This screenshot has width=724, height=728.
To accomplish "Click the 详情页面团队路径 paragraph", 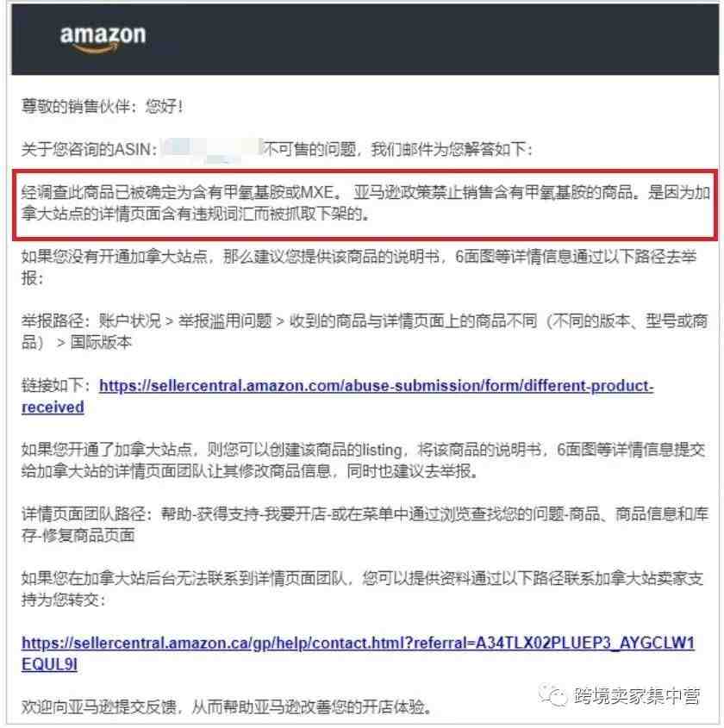I will 365,524.
